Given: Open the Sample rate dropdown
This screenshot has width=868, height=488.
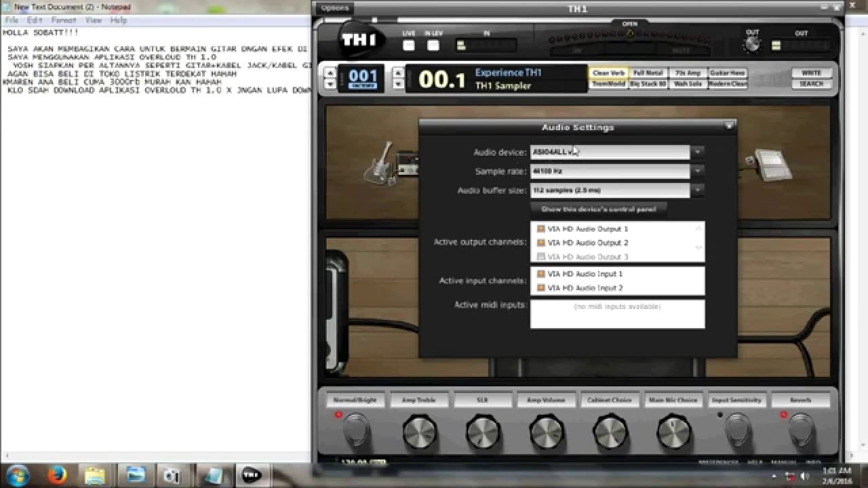Looking at the screenshot, I should [x=696, y=171].
